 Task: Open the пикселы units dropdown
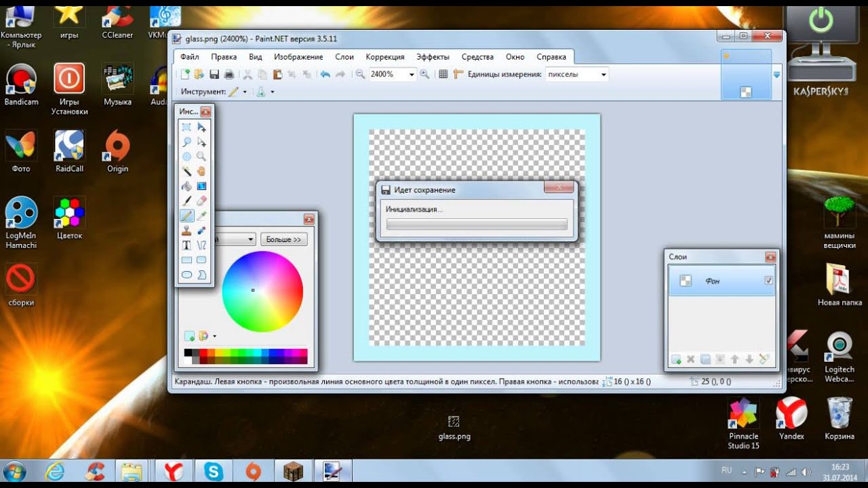[x=604, y=75]
